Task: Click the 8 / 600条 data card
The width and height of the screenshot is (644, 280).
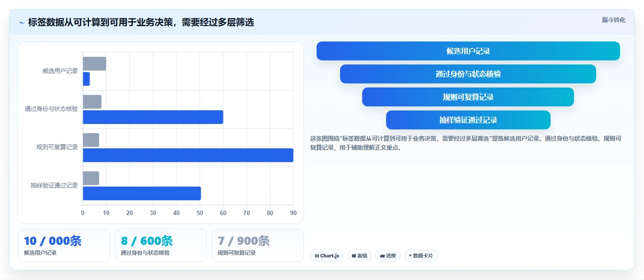Action: click(161, 245)
